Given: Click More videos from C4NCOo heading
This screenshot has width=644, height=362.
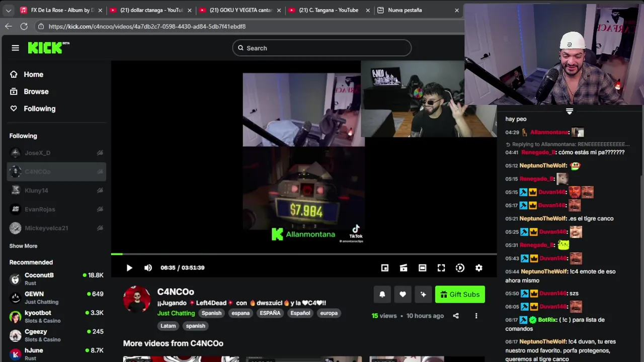Looking at the screenshot, I should tap(173, 343).
